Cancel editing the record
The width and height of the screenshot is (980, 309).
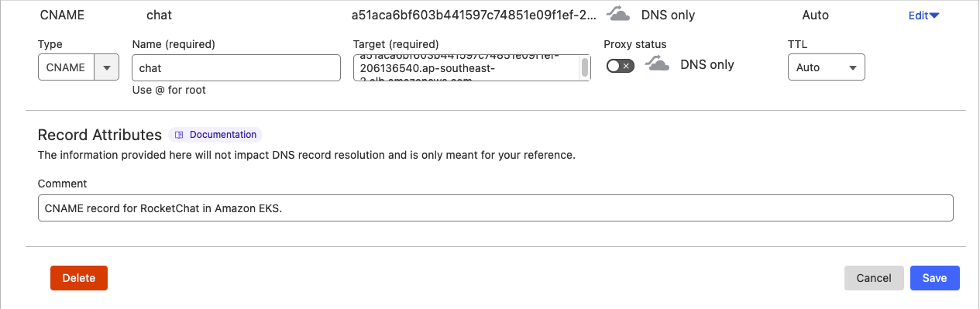(874, 278)
